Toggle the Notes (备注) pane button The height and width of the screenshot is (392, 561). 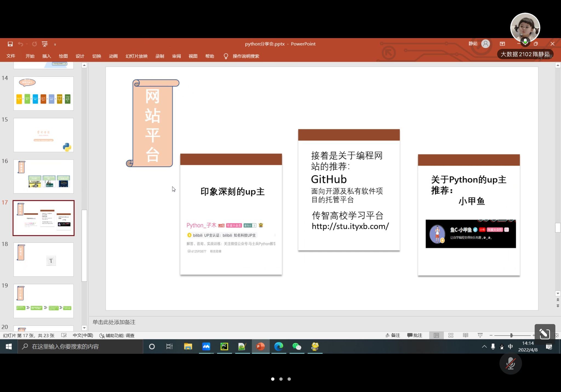pyautogui.click(x=393, y=335)
